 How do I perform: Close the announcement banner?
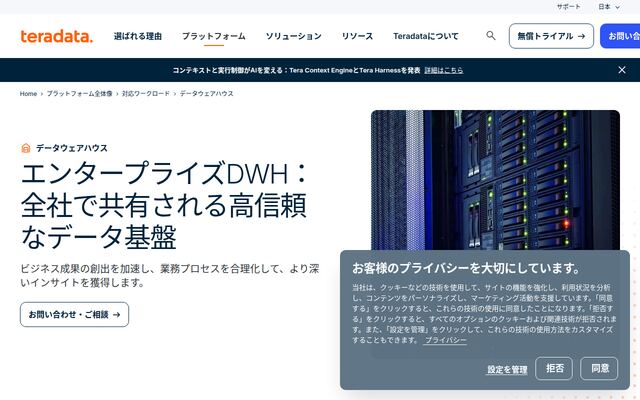pos(622,70)
